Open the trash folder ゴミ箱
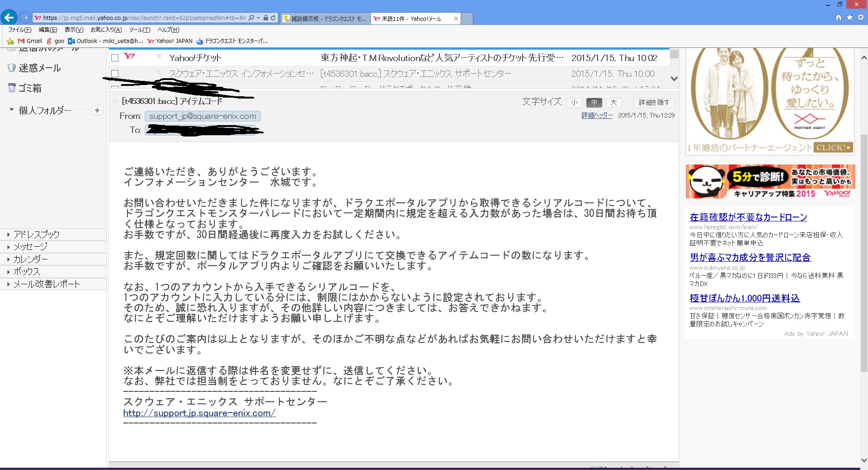Image resolution: width=868 pixels, height=470 pixels. tap(30, 89)
